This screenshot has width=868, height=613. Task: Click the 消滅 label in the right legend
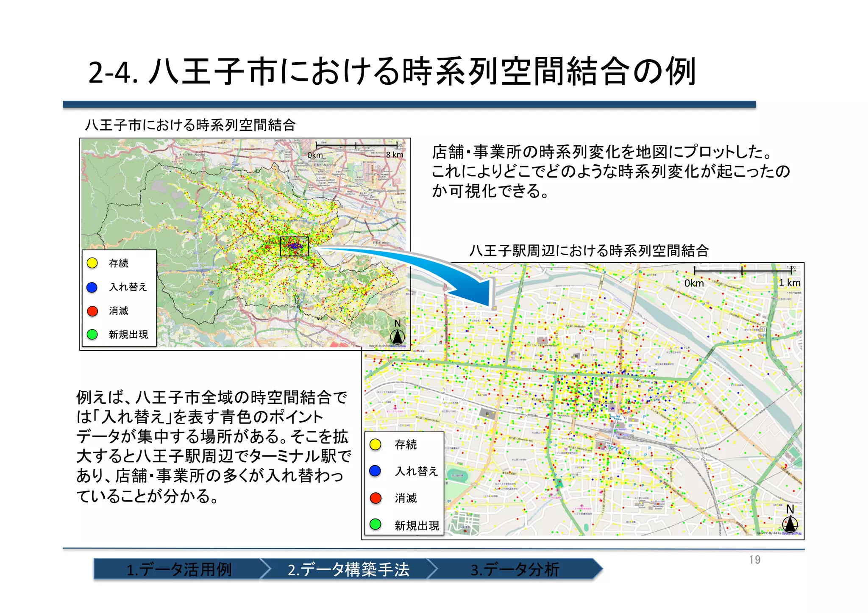click(406, 498)
